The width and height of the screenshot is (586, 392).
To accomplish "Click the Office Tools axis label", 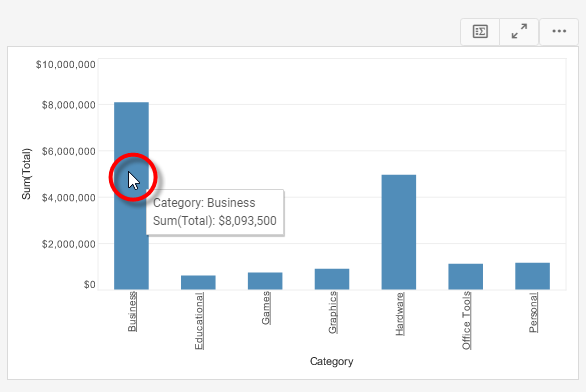I will [x=466, y=321].
